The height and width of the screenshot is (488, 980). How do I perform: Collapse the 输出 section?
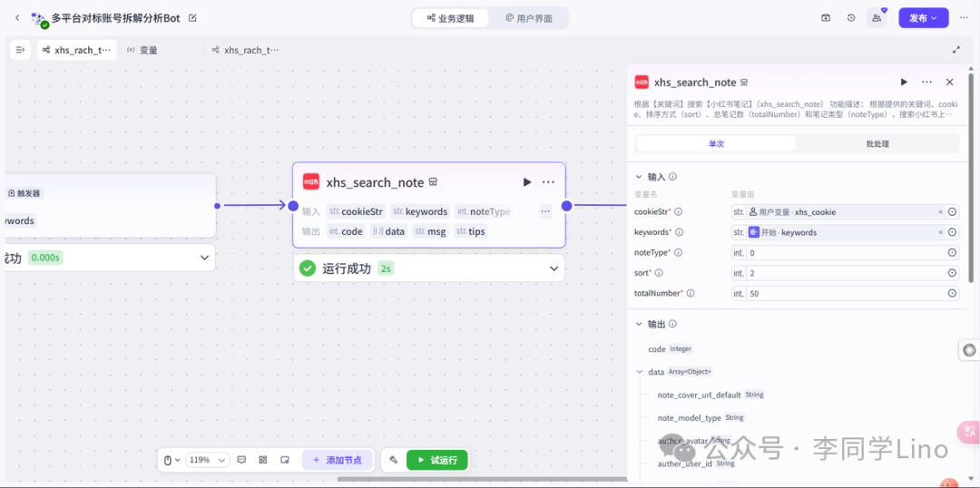638,325
